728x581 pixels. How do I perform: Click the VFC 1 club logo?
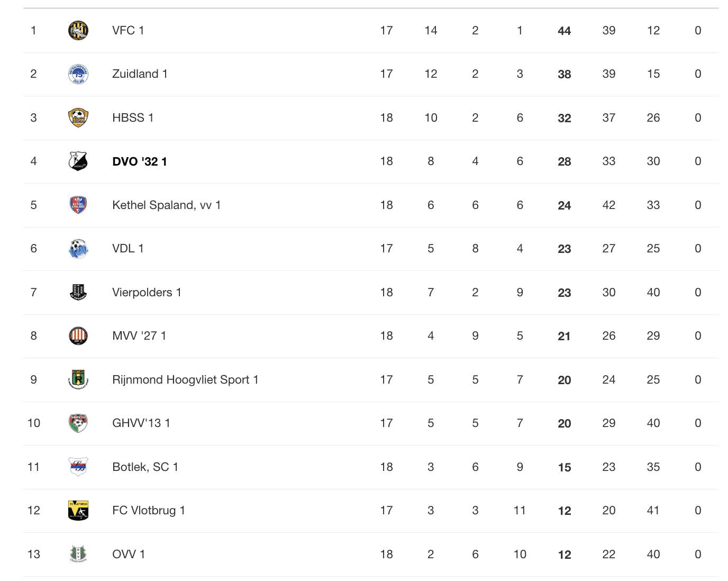click(x=78, y=30)
